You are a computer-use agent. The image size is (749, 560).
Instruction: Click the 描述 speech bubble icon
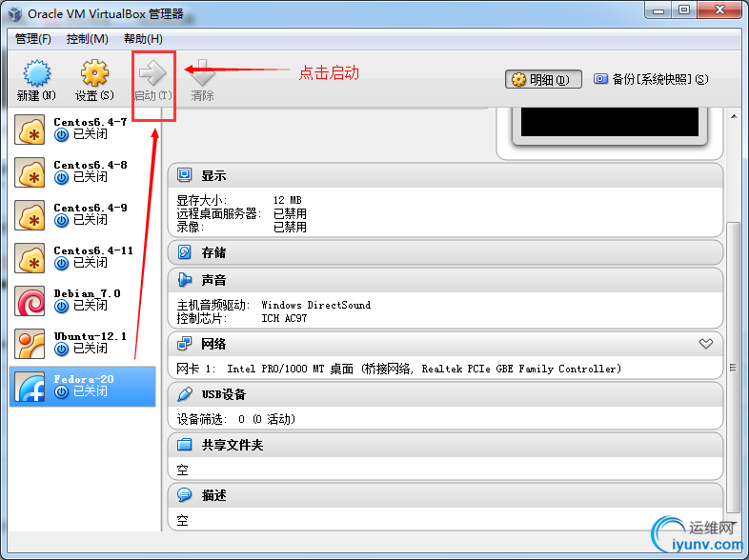184,494
